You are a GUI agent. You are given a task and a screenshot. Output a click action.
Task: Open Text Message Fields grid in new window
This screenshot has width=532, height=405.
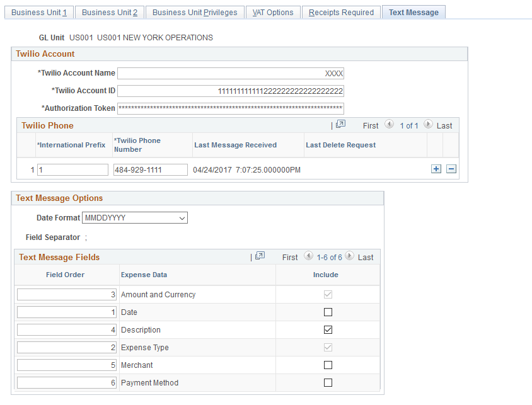(260, 256)
